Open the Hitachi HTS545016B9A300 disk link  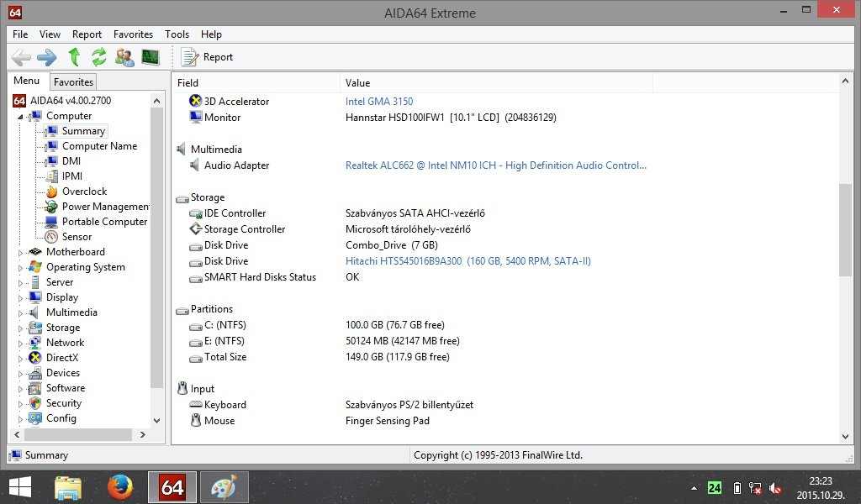click(467, 261)
